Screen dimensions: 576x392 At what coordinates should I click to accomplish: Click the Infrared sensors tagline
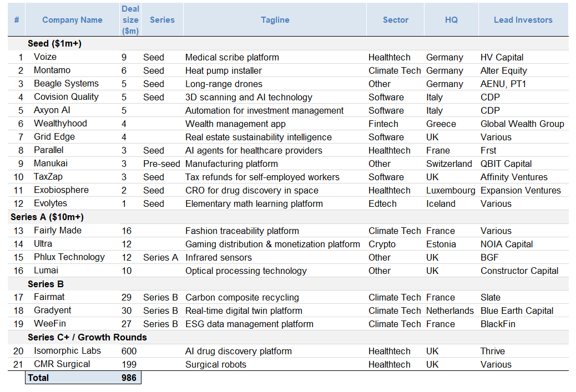219,257
